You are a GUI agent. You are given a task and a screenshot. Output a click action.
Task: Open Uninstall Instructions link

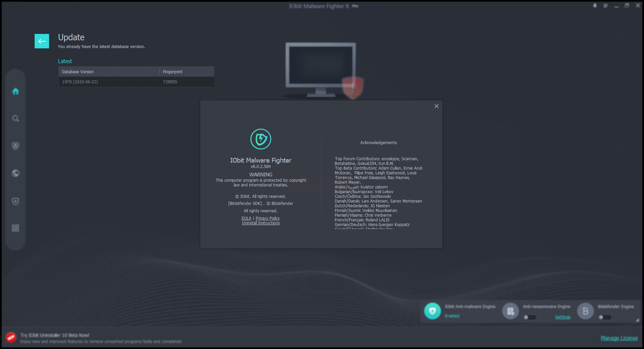261,223
